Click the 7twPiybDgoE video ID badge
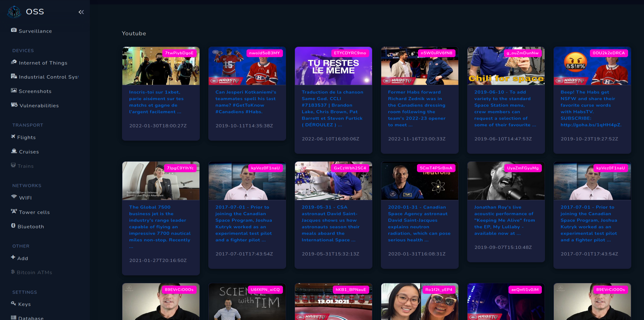 [x=179, y=53]
